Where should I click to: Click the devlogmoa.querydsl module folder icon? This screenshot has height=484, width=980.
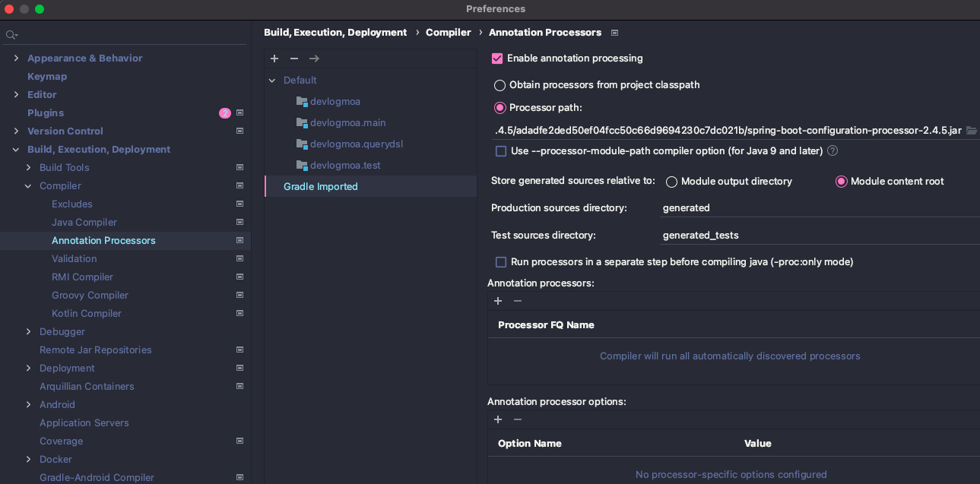(x=302, y=144)
